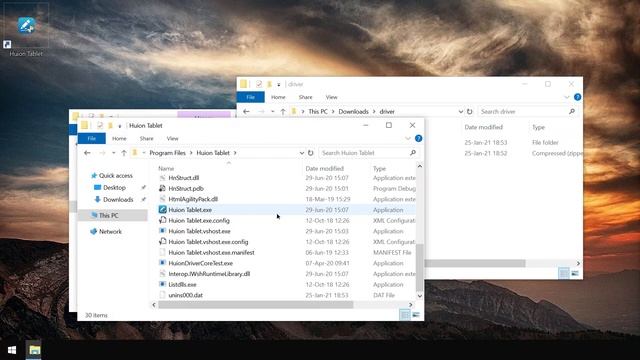Select Network in navigation pane
This screenshot has width=640, height=360.
pos(110,231)
